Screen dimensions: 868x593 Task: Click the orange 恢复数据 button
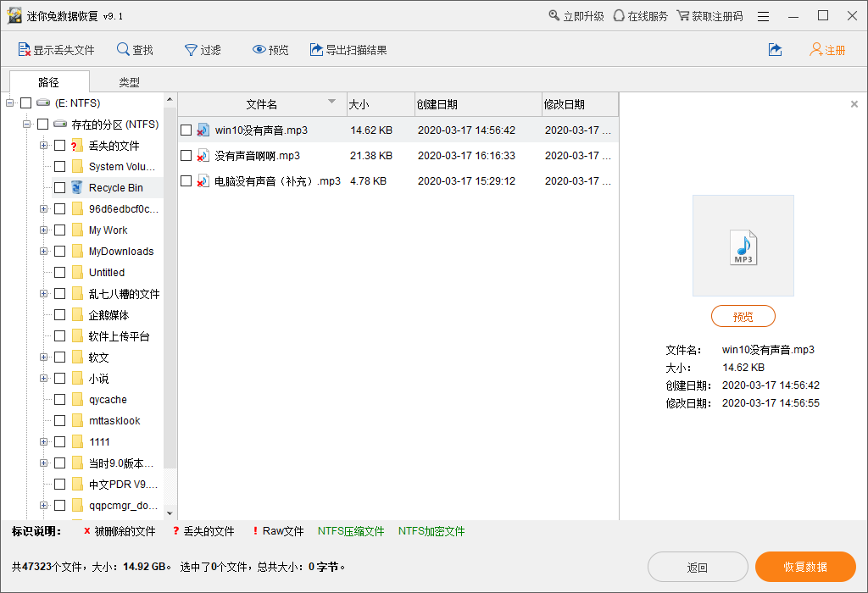point(805,567)
